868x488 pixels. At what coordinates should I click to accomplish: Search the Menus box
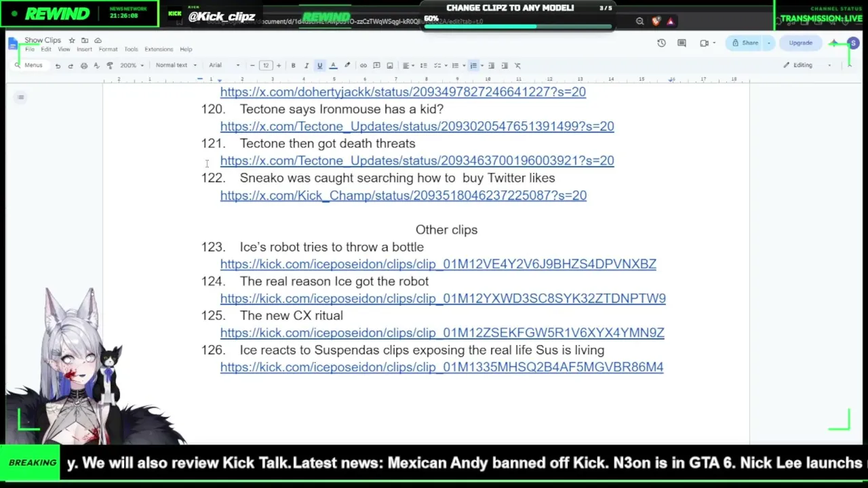[29, 66]
